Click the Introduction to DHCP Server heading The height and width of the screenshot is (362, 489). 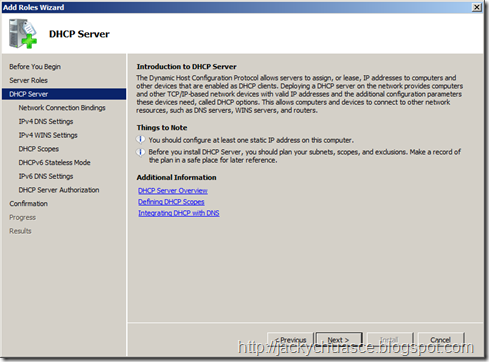click(186, 66)
